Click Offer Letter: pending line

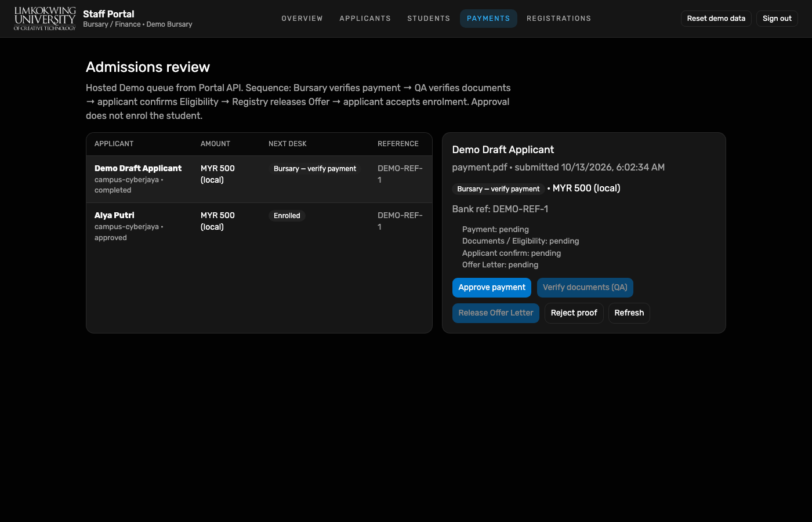coord(500,264)
